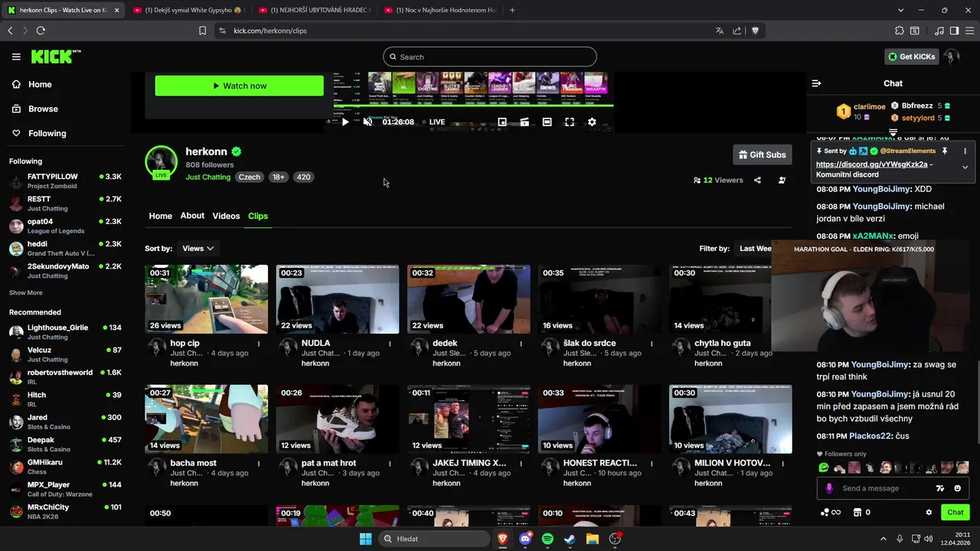This screenshot has height=551, width=980.
Task: Focus the Kick search field
Action: (490, 57)
